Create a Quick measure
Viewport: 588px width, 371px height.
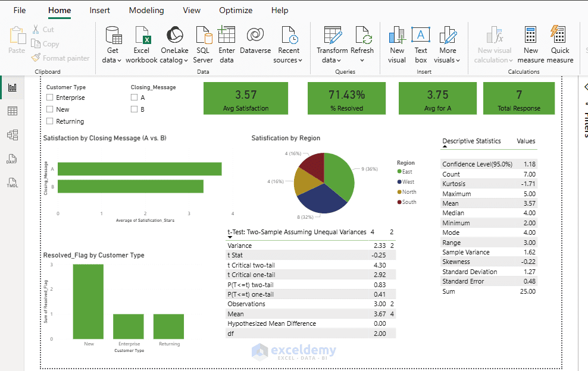tap(560, 44)
